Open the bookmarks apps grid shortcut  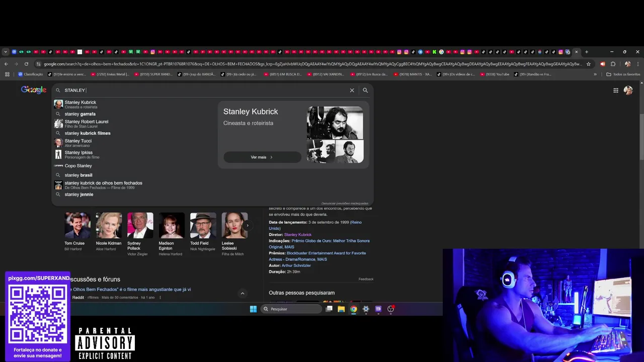tap(7, 74)
